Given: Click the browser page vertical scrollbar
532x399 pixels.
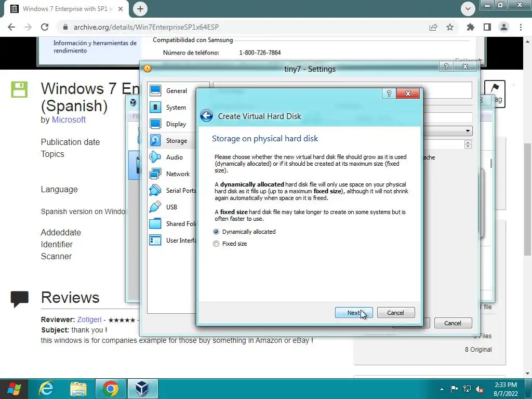Looking at the screenshot, I should pos(528,199).
